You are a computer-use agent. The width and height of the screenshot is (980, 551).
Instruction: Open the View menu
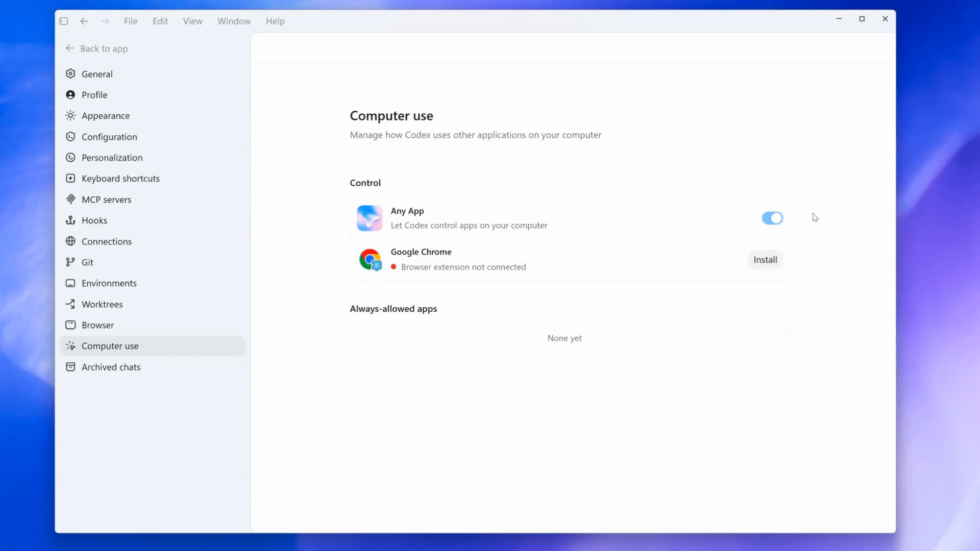(x=192, y=21)
